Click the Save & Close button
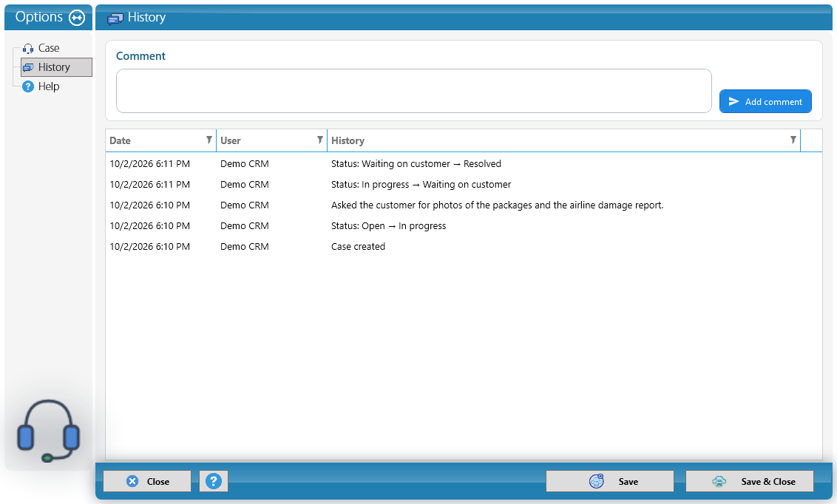The image size is (837, 504). (x=750, y=481)
